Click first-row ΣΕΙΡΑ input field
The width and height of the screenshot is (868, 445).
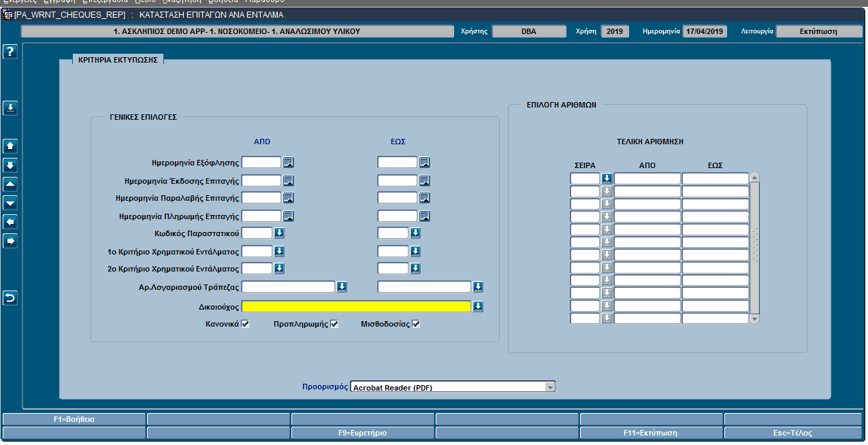(x=585, y=178)
